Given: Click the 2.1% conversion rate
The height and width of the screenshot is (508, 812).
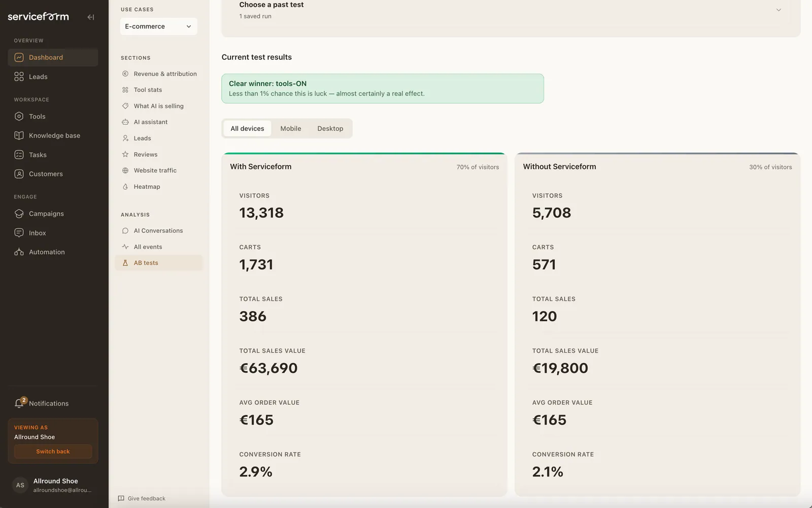Looking at the screenshot, I should 548,471.
